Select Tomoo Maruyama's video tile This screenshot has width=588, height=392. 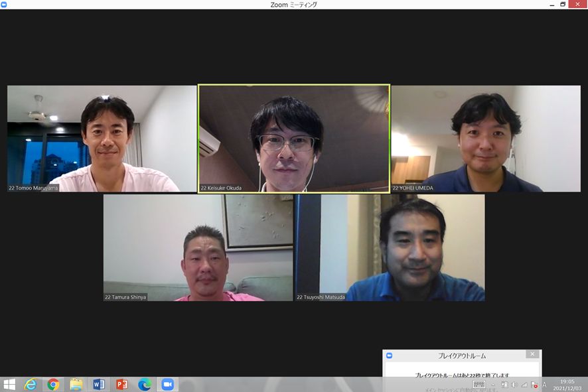click(102, 139)
